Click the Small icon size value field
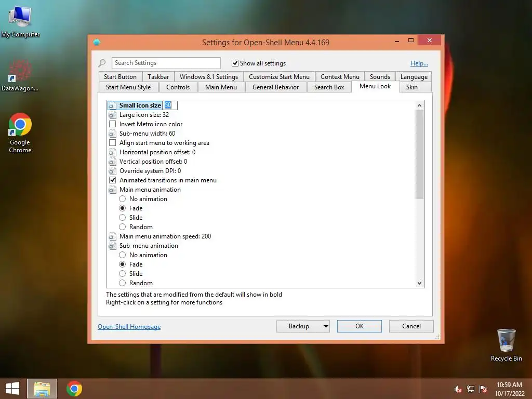This screenshot has width=532, height=399. (170, 105)
